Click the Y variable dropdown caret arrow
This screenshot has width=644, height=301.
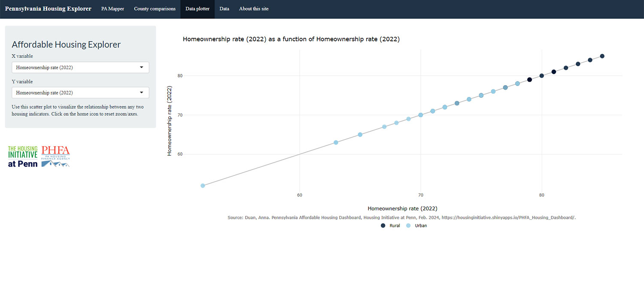142,92
